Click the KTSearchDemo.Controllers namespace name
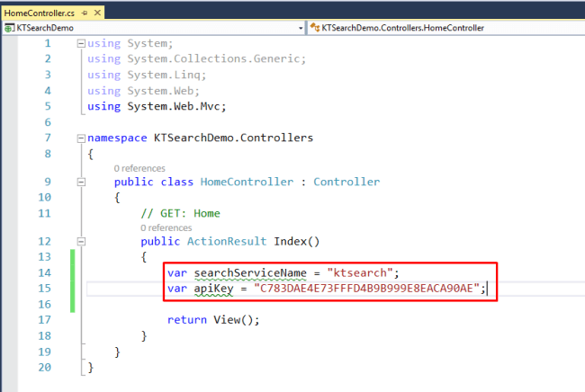 point(234,138)
